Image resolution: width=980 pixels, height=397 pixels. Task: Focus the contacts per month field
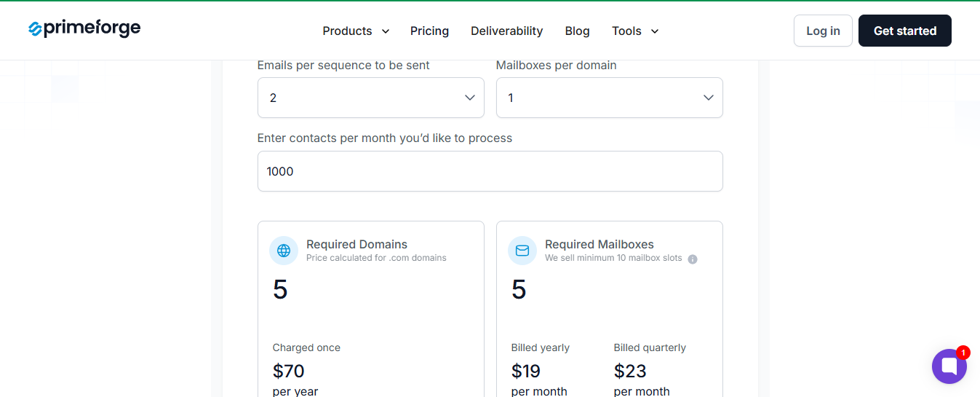pyautogui.click(x=490, y=171)
